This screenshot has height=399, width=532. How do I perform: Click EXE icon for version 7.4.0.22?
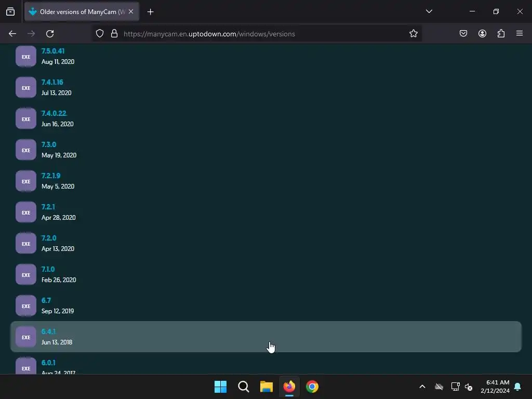(x=26, y=119)
